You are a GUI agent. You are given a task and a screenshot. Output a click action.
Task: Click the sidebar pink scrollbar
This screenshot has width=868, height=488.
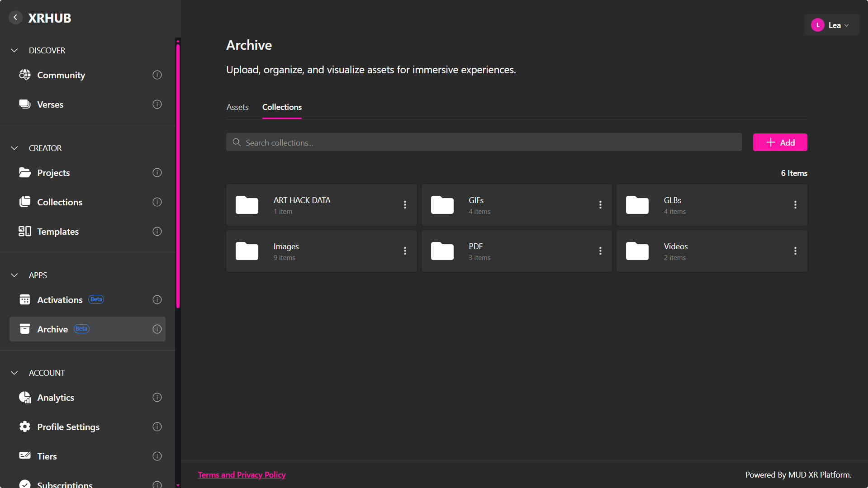pos(178,176)
